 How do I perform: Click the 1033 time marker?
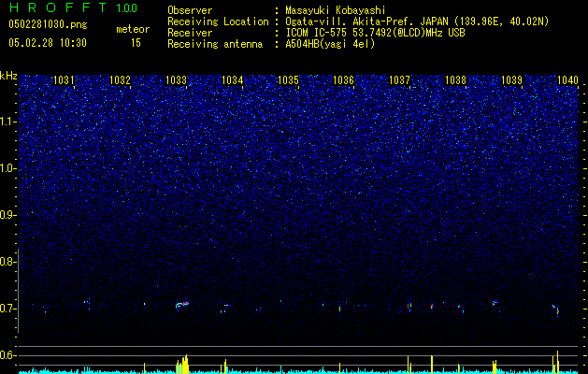pos(176,80)
